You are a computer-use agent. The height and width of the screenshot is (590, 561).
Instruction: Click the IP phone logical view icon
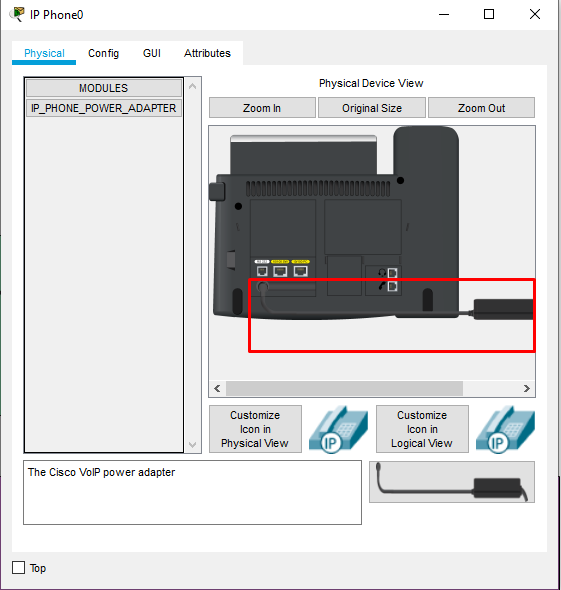505,429
